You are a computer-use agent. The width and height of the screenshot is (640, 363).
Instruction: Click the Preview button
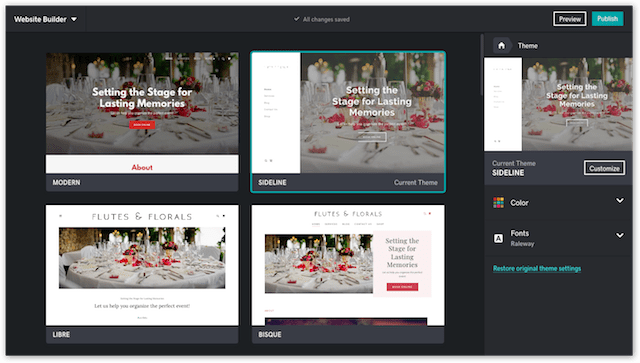tap(570, 19)
